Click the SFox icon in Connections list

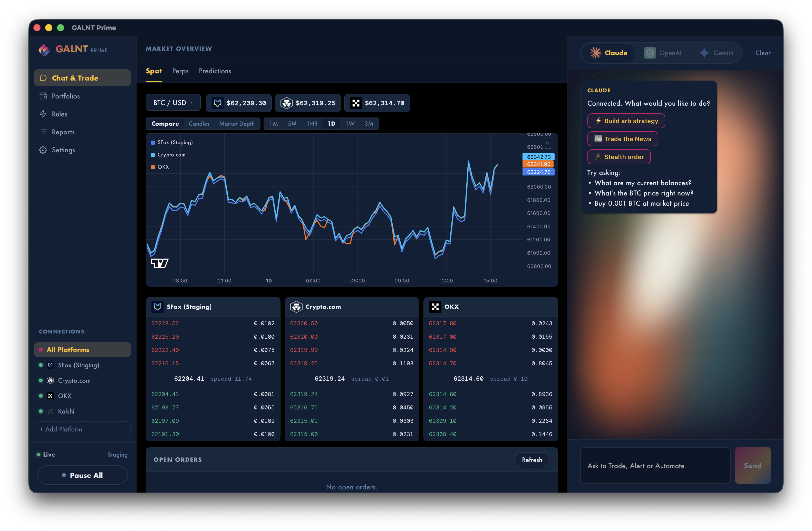pyautogui.click(x=51, y=365)
